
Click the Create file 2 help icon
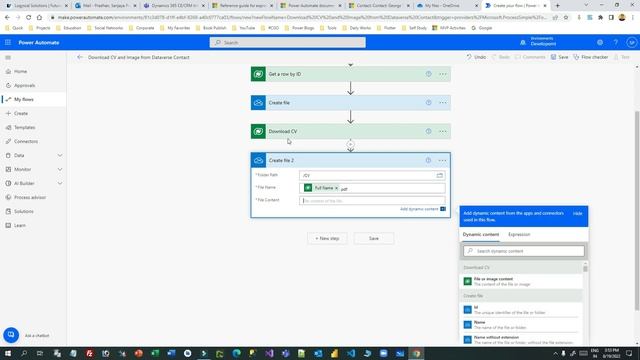point(428,160)
